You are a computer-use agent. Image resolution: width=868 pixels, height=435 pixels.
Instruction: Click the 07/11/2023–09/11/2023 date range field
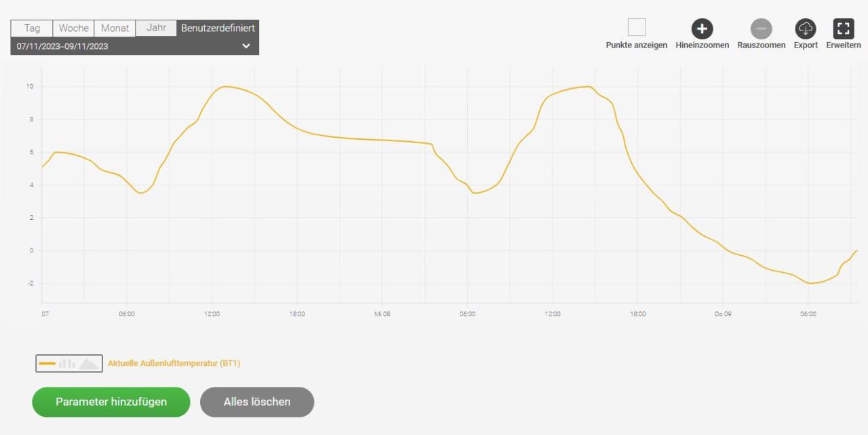134,46
